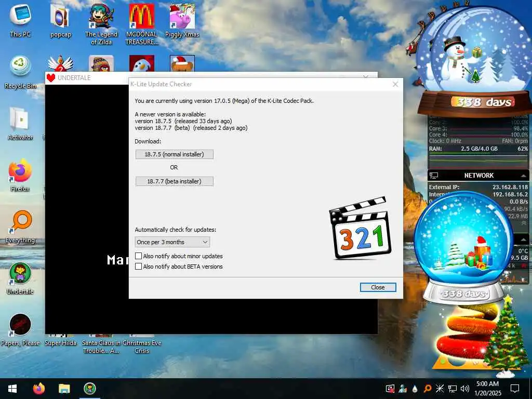Open the network tray icon

tap(453, 389)
